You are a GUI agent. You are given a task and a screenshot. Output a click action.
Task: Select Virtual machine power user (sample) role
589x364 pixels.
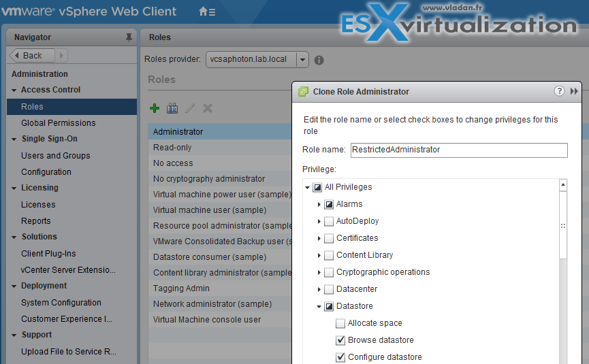(220, 195)
